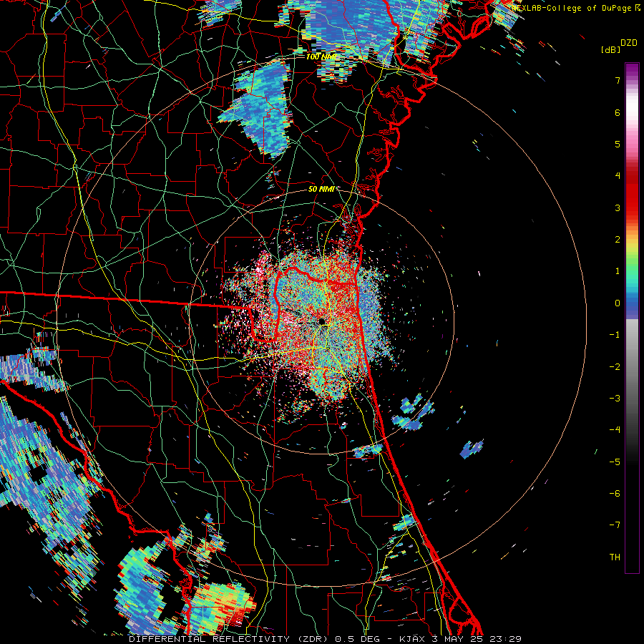The height and width of the screenshot is (644, 644).
Task: Click scale value -6 on legend
Action: 615,493
